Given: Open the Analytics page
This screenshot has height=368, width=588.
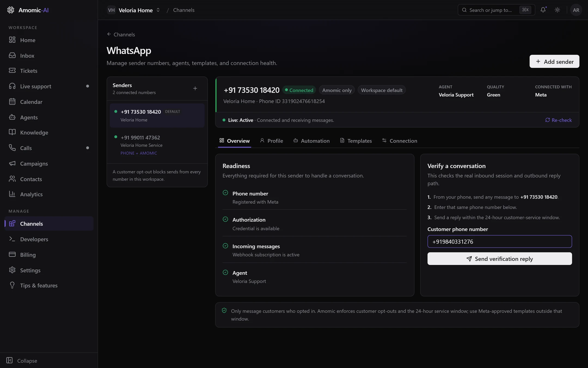Looking at the screenshot, I should pos(49,194).
